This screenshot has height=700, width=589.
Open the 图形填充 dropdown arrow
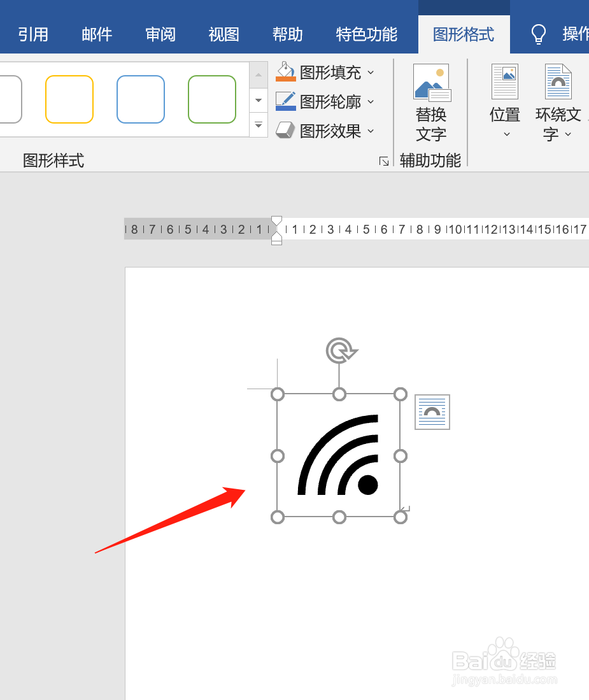coord(371,72)
